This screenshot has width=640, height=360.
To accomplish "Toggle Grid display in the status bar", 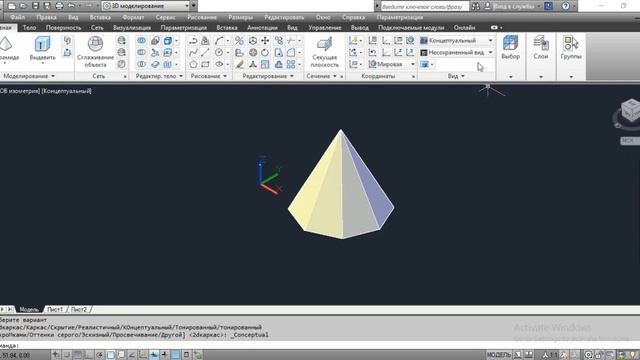I will [78, 355].
